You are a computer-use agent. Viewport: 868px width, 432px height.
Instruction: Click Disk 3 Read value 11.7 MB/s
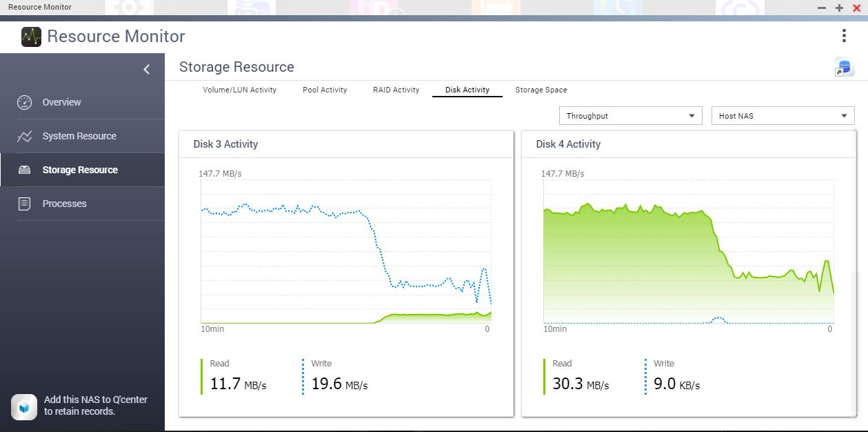click(238, 384)
